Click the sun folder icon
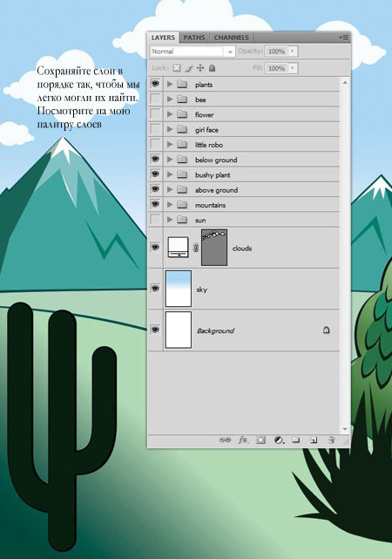 click(182, 219)
